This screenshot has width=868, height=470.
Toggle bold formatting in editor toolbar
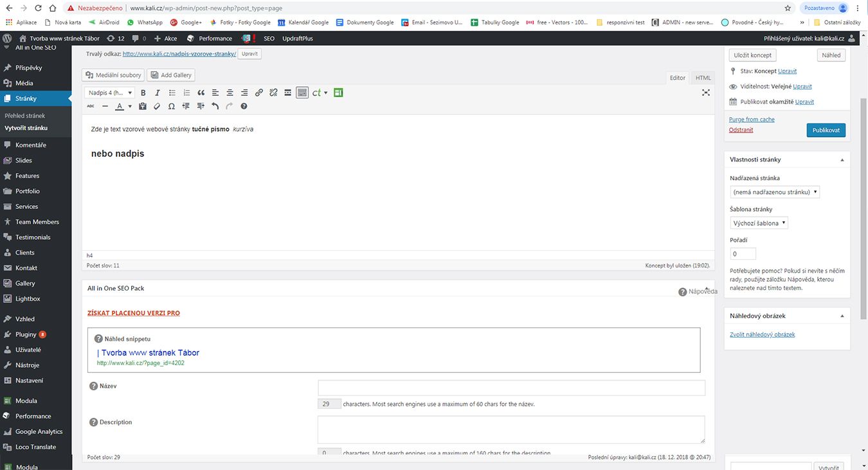click(143, 93)
